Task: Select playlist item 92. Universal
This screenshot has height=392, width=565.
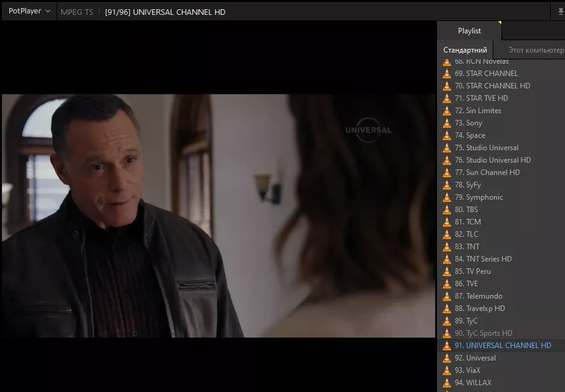Action: [x=501, y=358]
